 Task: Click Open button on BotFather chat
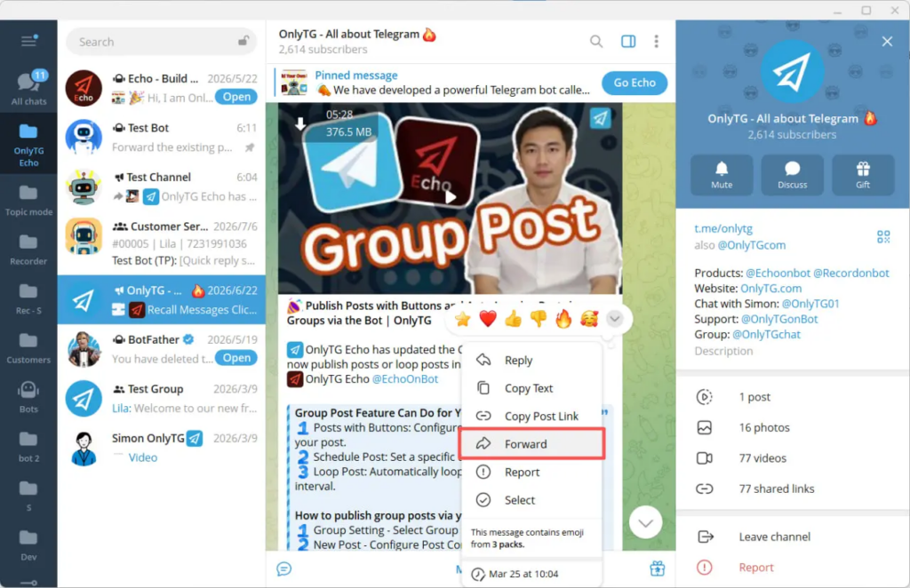click(236, 358)
